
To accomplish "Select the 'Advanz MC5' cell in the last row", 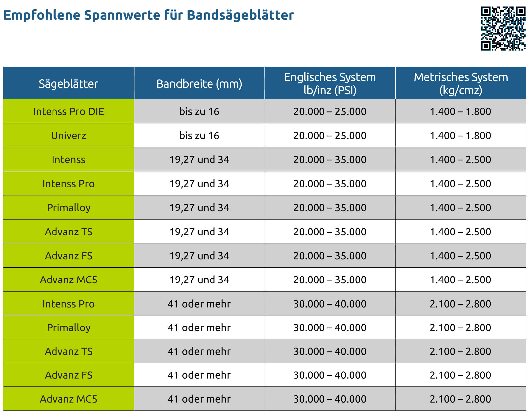I will 68,399.
